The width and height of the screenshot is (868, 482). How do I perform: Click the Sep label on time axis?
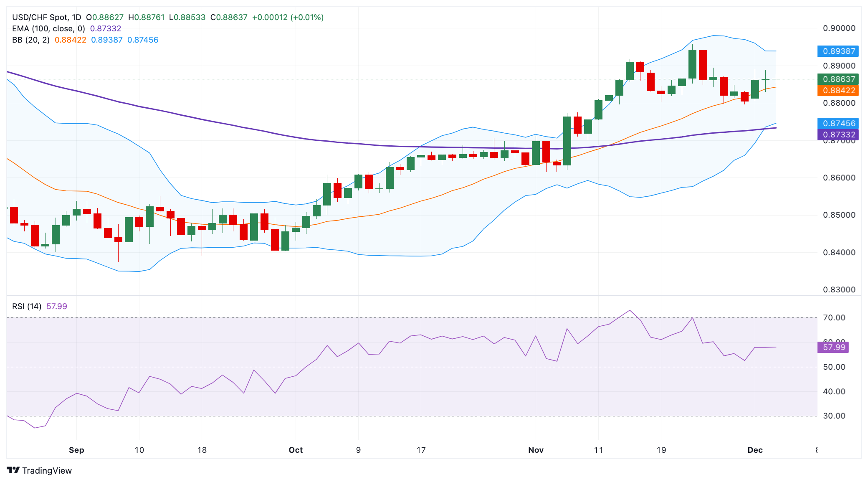(x=76, y=450)
